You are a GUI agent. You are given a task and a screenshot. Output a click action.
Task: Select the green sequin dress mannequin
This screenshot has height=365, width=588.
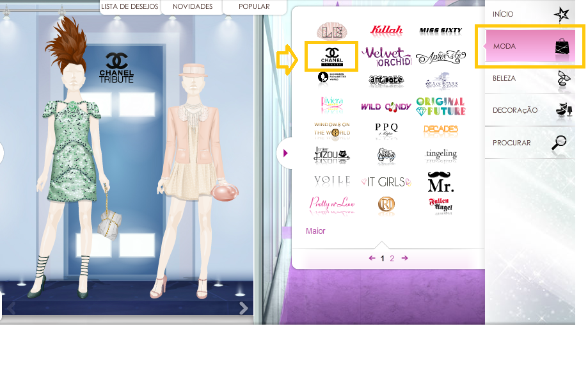click(x=70, y=158)
